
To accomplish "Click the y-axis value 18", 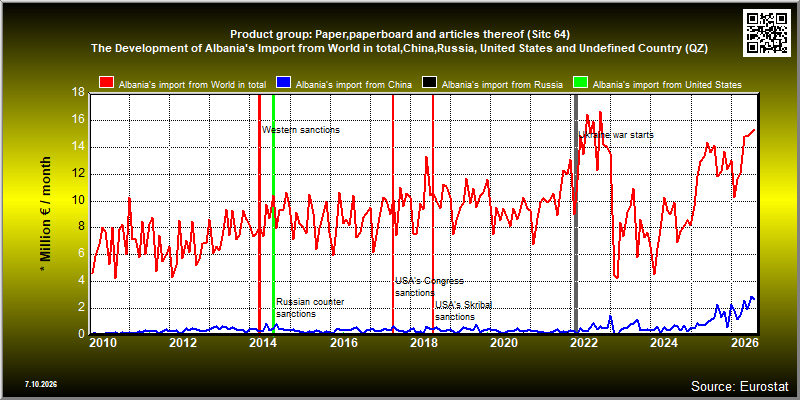I will coord(79,93).
